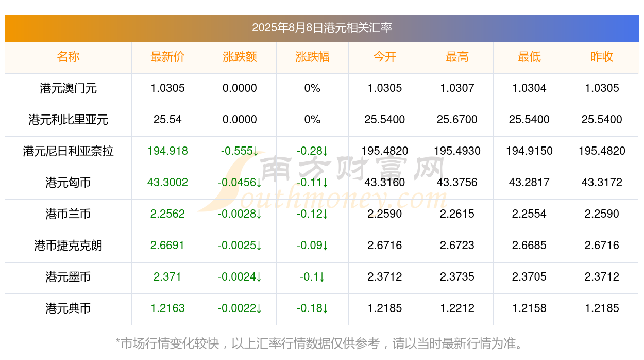The image size is (644, 360).
Task: Click latest price 194.918
Action: pyautogui.click(x=167, y=151)
